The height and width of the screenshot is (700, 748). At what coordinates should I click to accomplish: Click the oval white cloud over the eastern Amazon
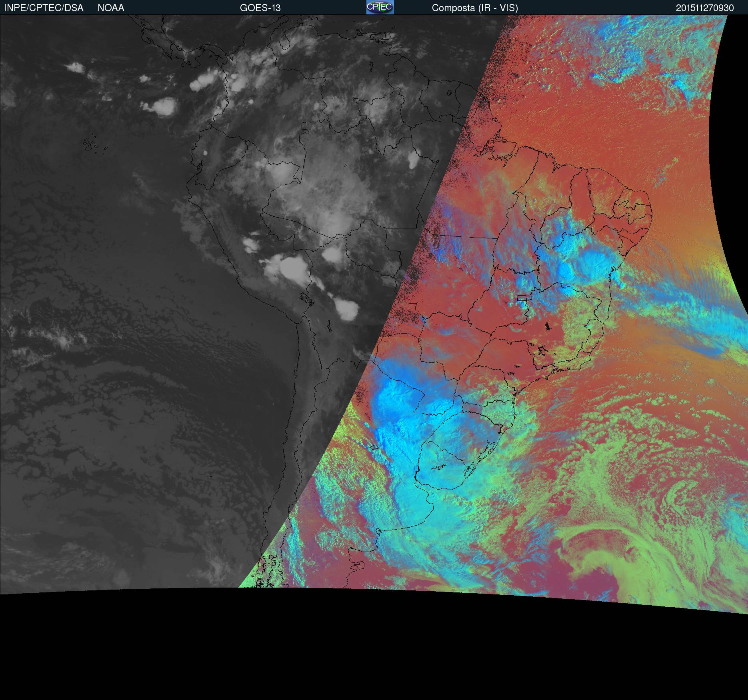[x=413, y=160]
